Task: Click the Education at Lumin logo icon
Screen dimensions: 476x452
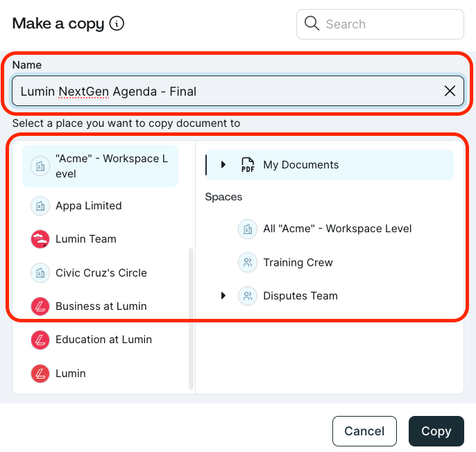Action: click(x=40, y=340)
